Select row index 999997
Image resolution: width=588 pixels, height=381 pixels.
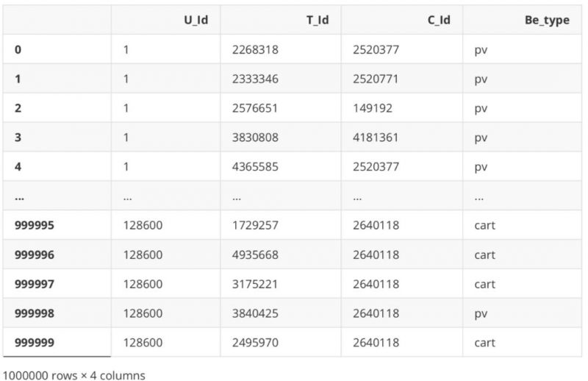(35, 284)
